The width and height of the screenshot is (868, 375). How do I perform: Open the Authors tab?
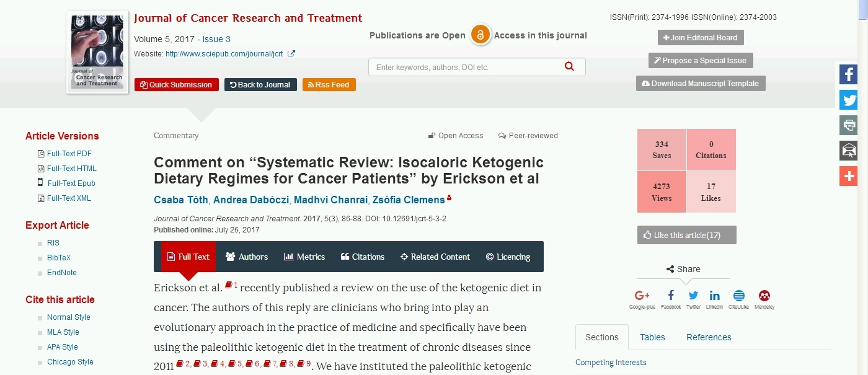point(247,257)
